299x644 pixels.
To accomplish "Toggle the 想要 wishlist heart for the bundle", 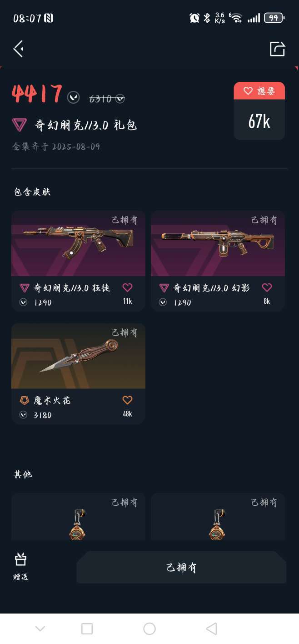I will [x=259, y=91].
